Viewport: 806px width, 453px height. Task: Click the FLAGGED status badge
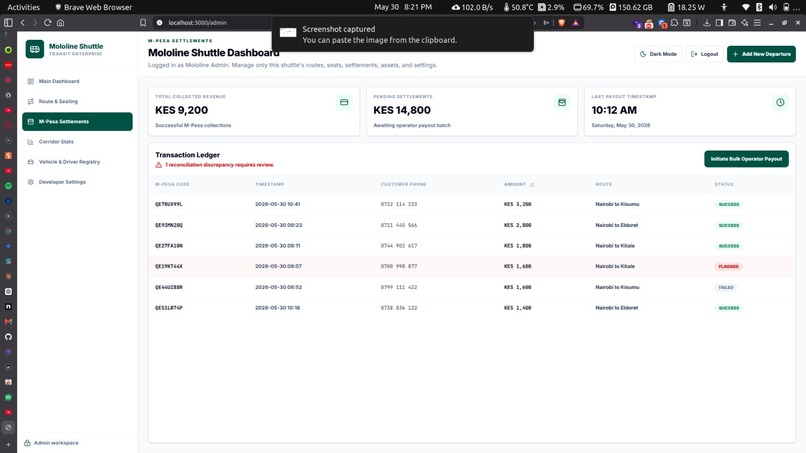pyautogui.click(x=728, y=266)
